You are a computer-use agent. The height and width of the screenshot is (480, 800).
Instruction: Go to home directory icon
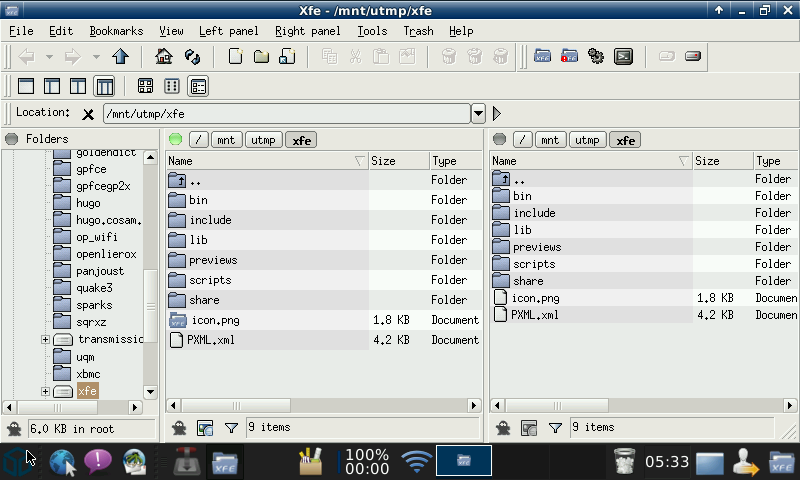(x=164, y=57)
